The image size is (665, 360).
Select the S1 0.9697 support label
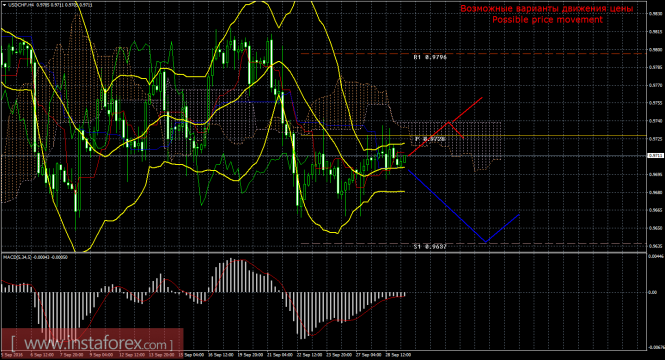coord(430,246)
